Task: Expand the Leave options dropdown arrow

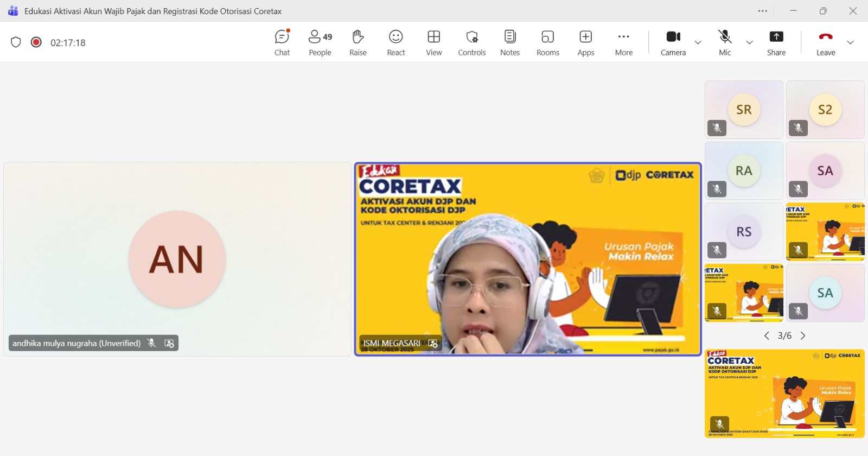Action: (850, 42)
